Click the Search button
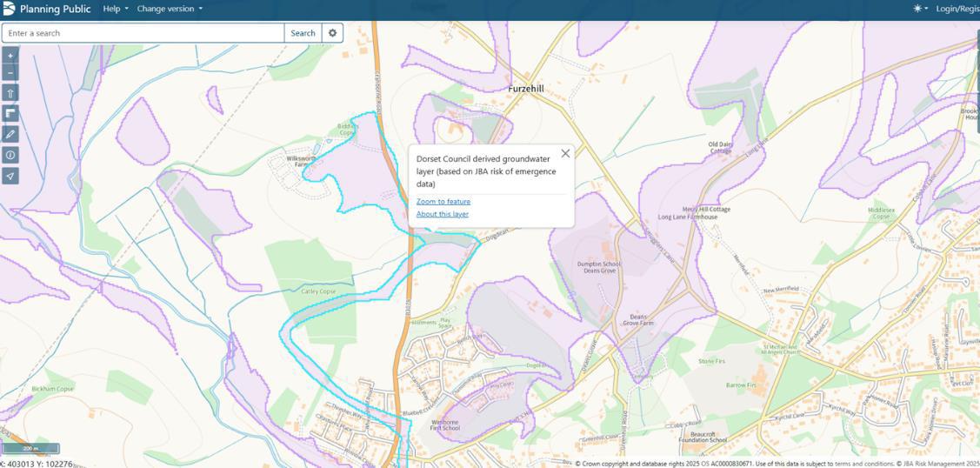Viewport: 980px width, 468px height. (x=303, y=33)
